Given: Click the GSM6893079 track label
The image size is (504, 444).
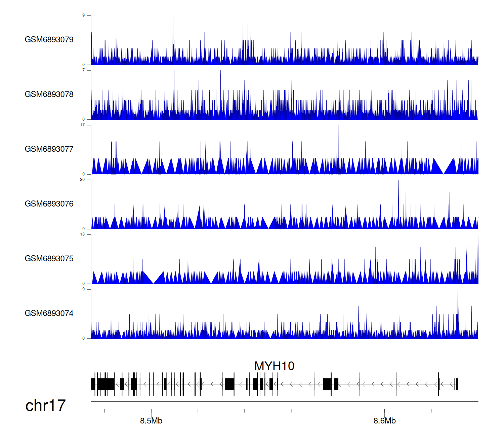Looking at the screenshot, I should 49,40.
